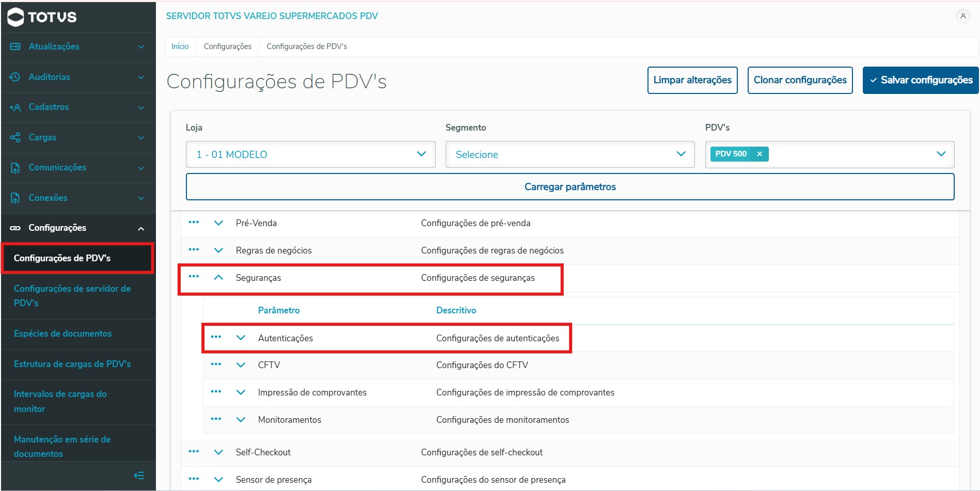Collapse the Configurações menu
Viewport: 980px width, 491px height.
point(141,228)
